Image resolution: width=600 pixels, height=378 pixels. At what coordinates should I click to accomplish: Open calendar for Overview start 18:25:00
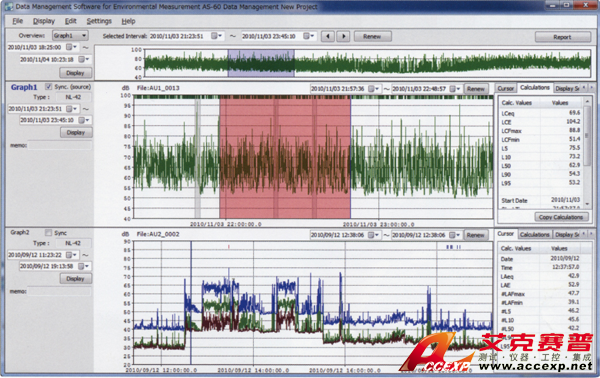click(72, 47)
